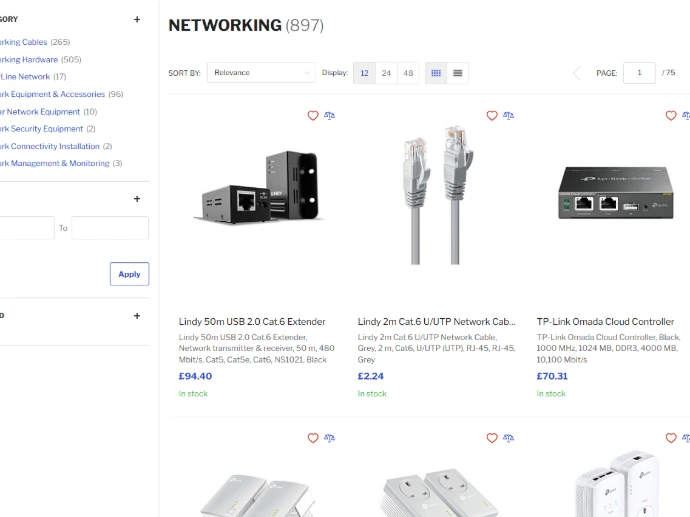Switch to list view layout
The width and height of the screenshot is (690, 517).
click(x=457, y=73)
